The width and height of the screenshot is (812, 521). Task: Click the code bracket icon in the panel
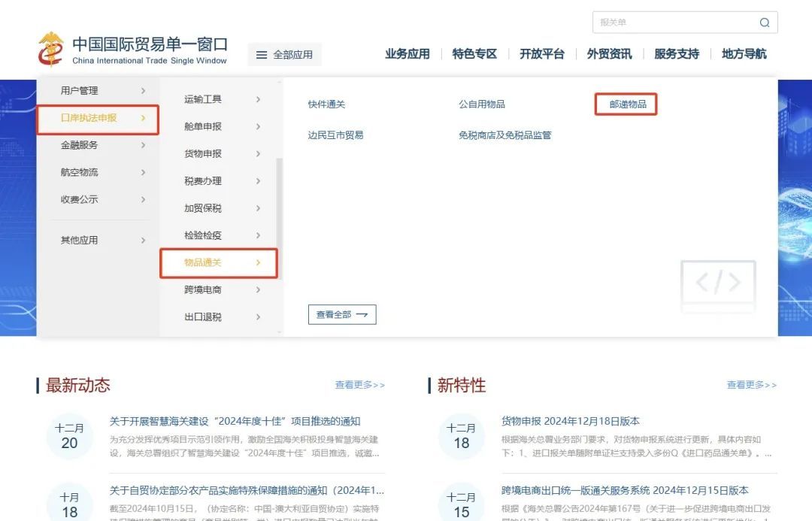click(x=718, y=286)
